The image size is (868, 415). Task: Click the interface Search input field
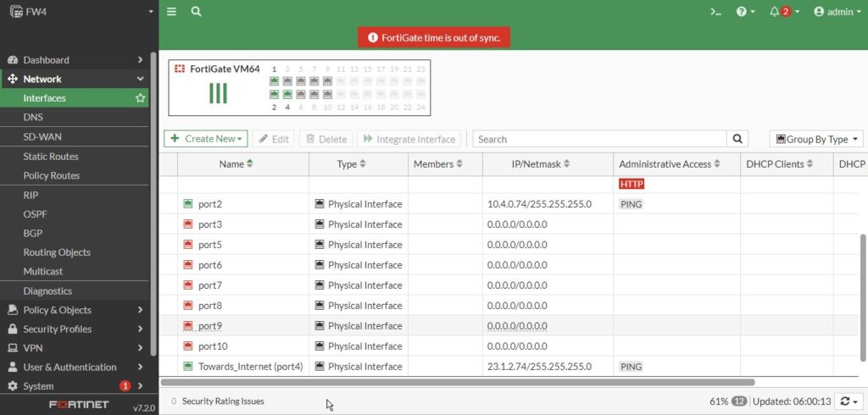pos(599,139)
